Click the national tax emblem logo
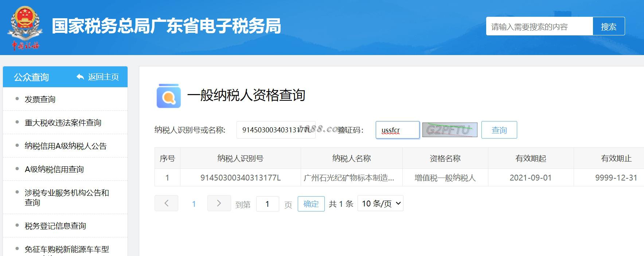The width and height of the screenshot is (644, 256). [25, 28]
